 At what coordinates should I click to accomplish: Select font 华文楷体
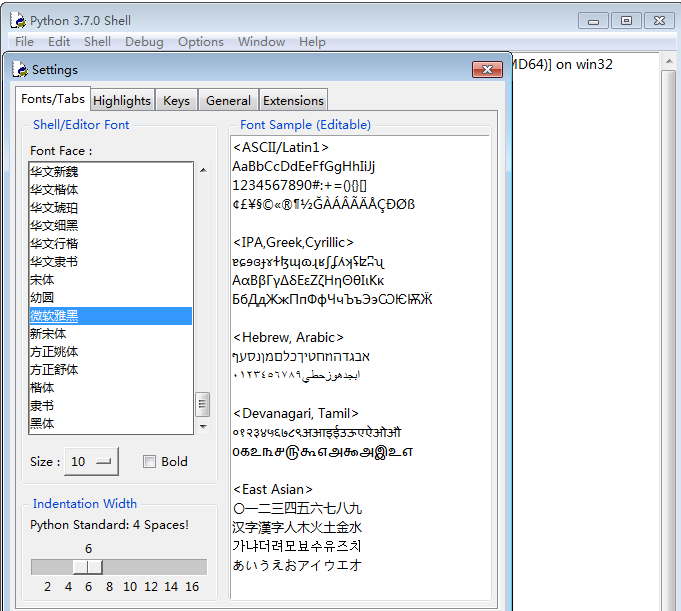[110, 190]
